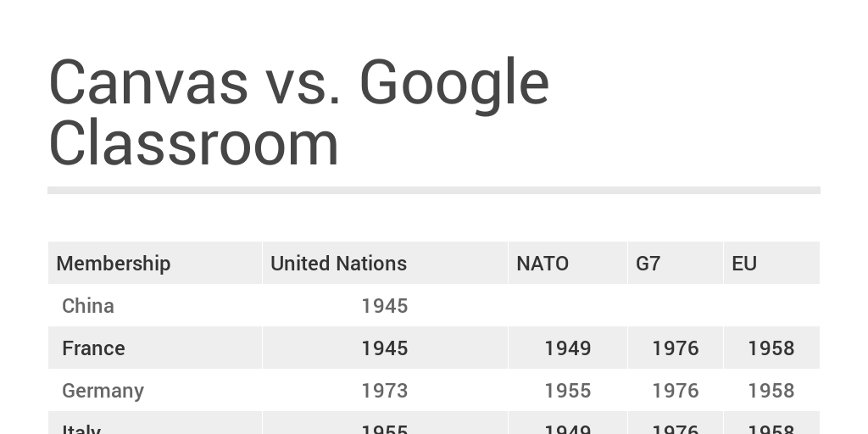The image size is (868, 434).
Task: Select Germany's United Nations year 1973
Action: (x=384, y=391)
